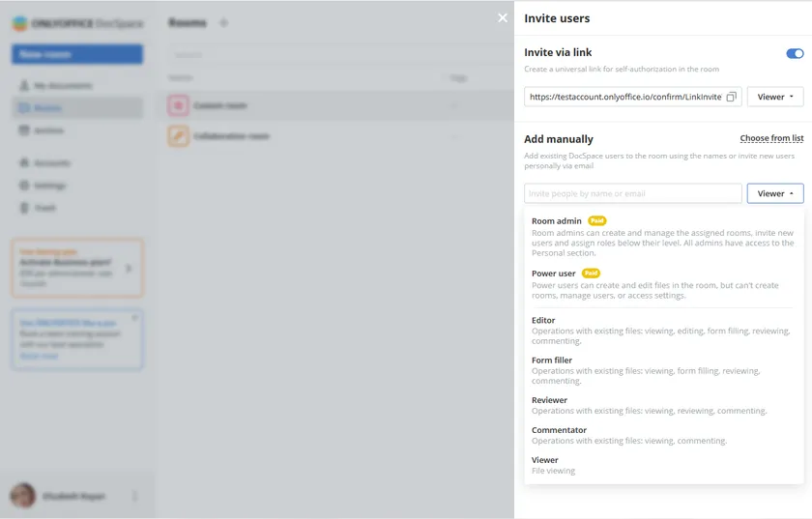Open the Viewer dropdown beside invite link
This screenshot has height=519, width=812.
775,97
